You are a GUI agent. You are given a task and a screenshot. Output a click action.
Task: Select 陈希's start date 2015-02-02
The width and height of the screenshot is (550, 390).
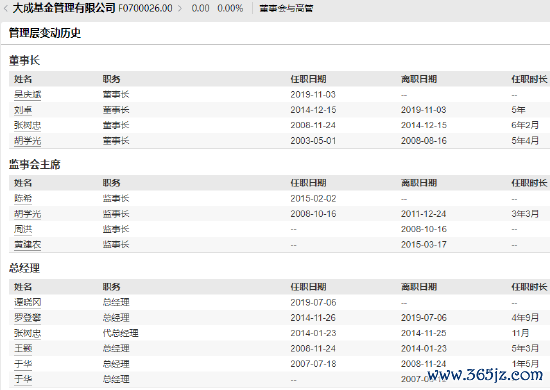point(313,198)
